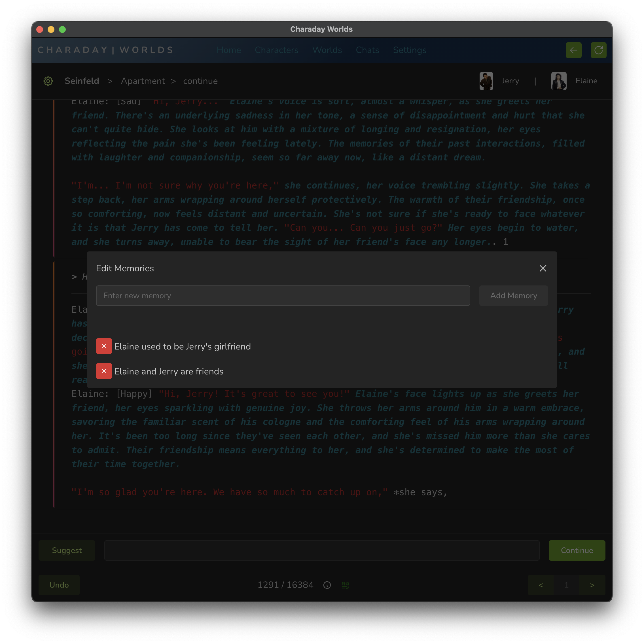Select the Apartment breadcrumb

point(143,81)
